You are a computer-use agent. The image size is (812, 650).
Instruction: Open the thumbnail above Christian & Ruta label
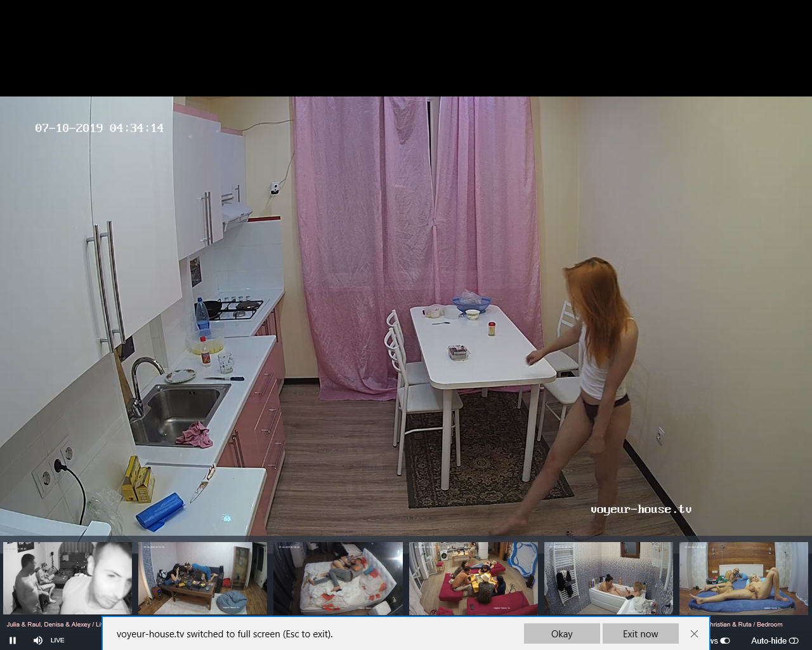click(x=743, y=578)
